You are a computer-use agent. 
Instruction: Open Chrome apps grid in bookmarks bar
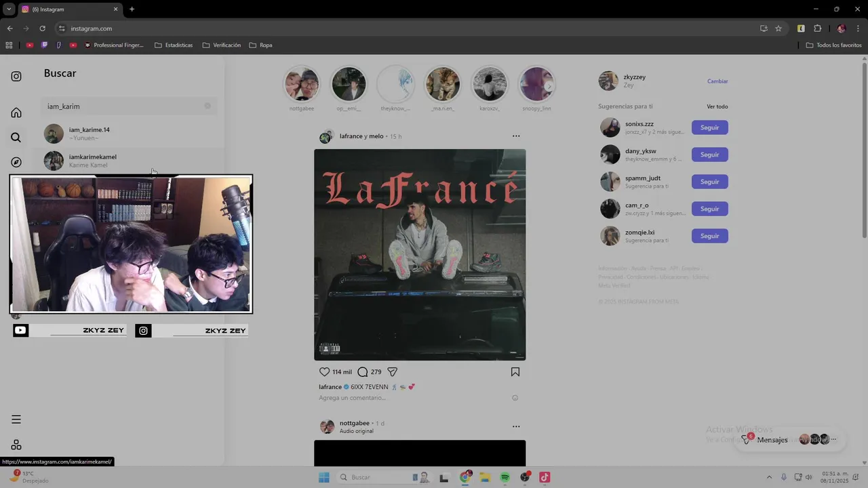9,45
